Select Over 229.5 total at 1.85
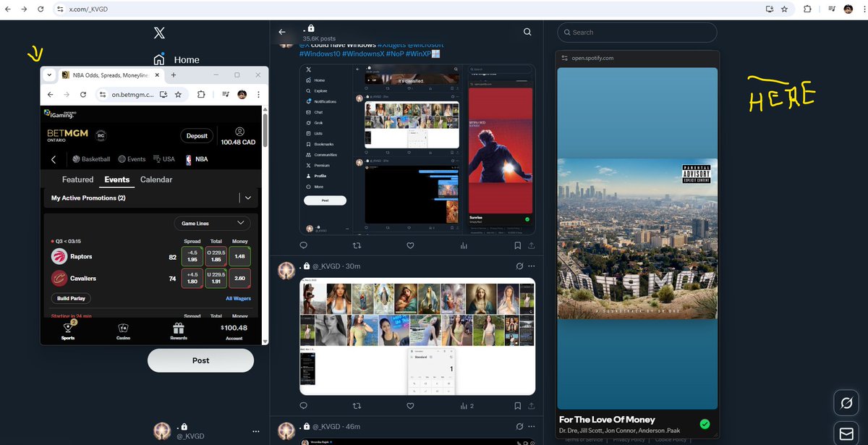The height and width of the screenshot is (445, 868). 216,256
